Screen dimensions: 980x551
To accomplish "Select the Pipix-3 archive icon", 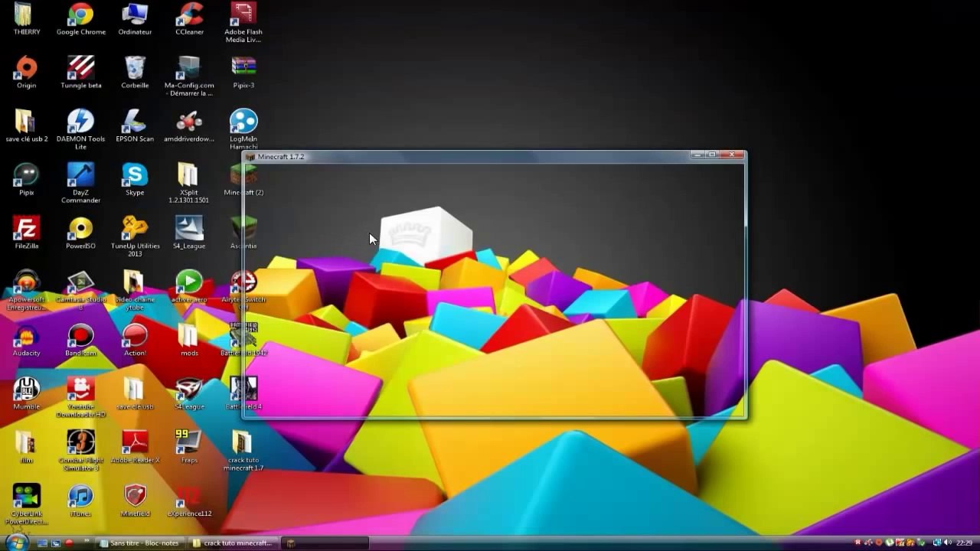I will pyautogui.click(x=243, y=73).
